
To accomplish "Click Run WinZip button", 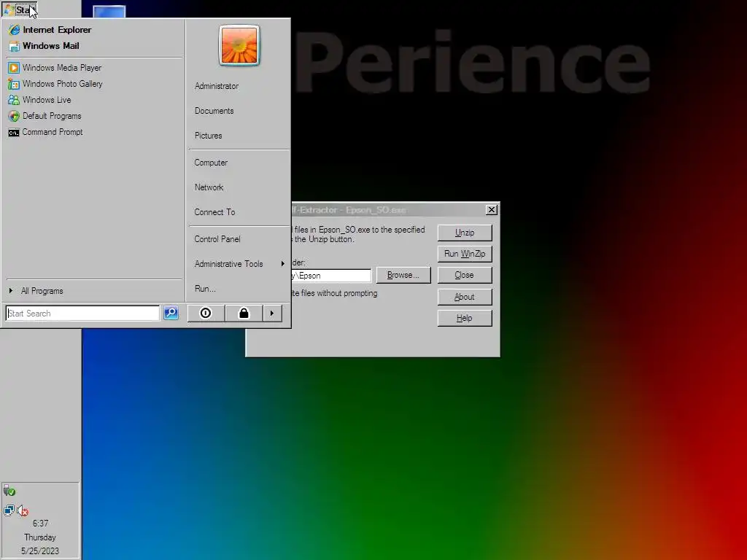I will tap(465, 254).
